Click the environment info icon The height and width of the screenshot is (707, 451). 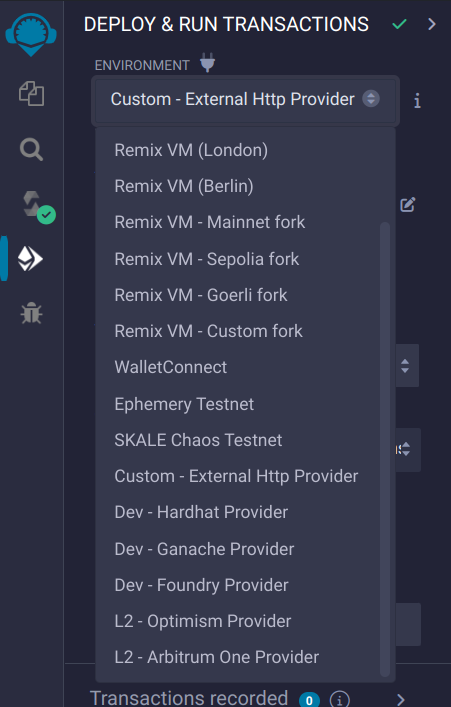point(417,101)
